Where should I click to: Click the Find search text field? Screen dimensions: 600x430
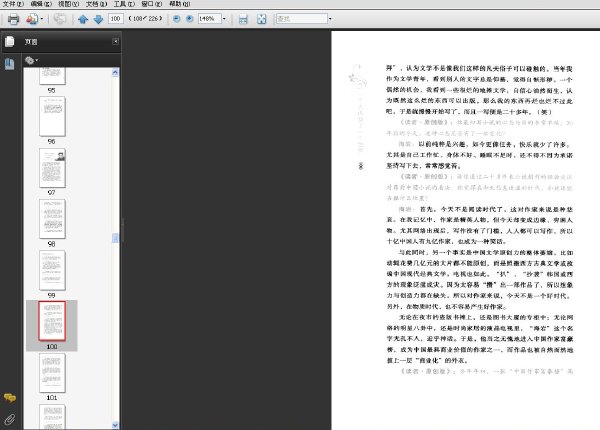302,18
